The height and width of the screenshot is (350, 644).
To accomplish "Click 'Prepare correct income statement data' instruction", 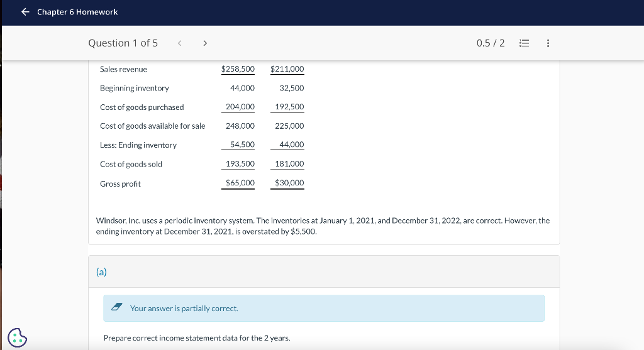I will click(x=197, y=338).
